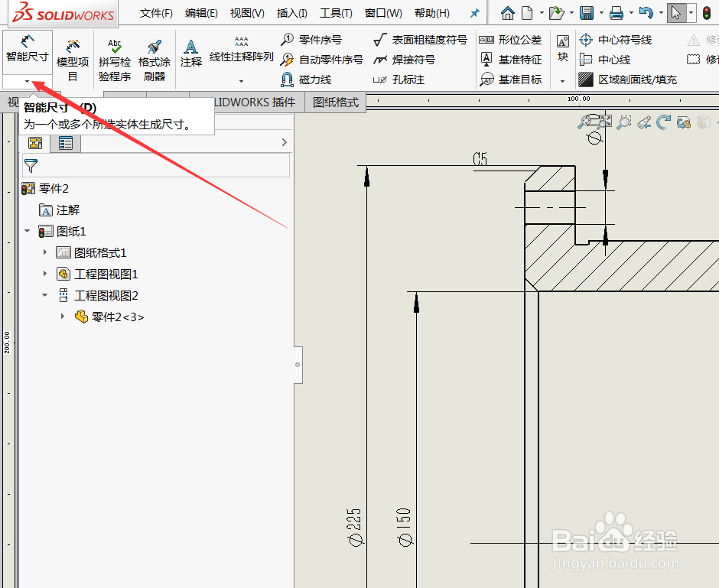The width and height of the screenshot is (719, 588).
Task: Apply 区域剖面线/填充 area hatch
Action: (627, 80)
